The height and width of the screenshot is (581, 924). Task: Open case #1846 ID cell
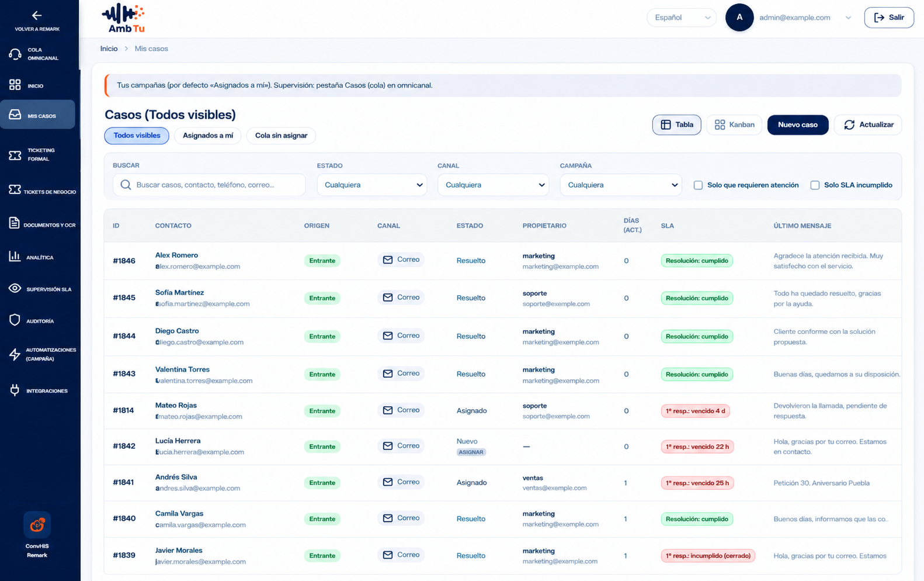point(124,261)
